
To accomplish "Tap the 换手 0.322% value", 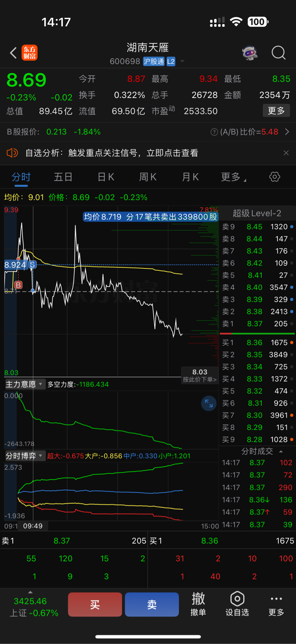I will [129, 95].
